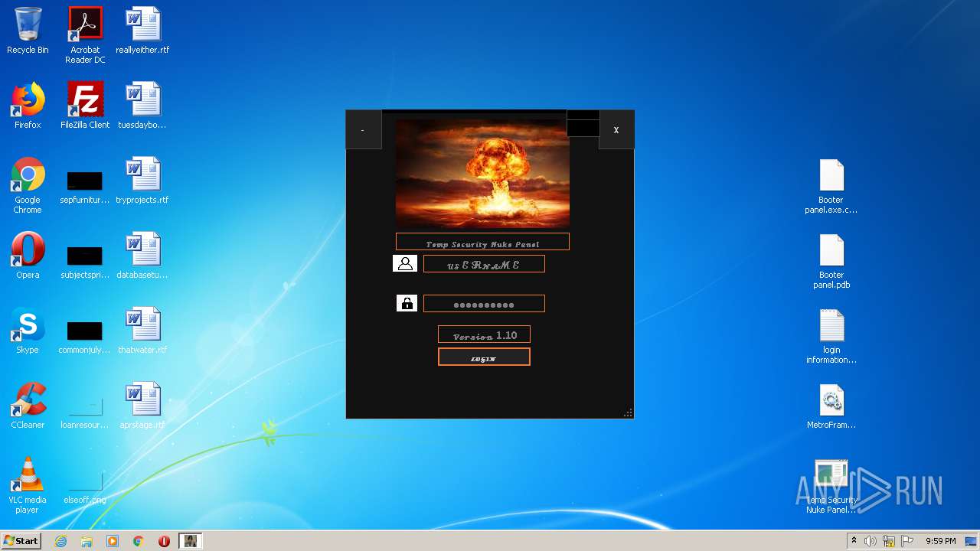Select Acrobat Reader DC desktop shortcut
This screenshot has height=551, width=980.
(x=85, y=35)
